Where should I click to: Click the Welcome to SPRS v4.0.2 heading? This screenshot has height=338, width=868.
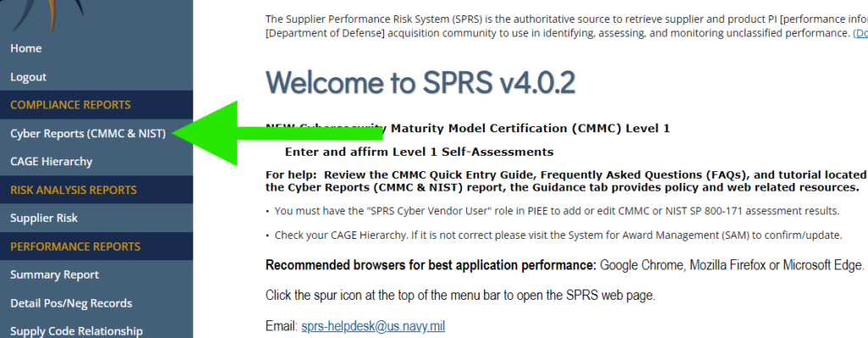[x=420, y=83]
